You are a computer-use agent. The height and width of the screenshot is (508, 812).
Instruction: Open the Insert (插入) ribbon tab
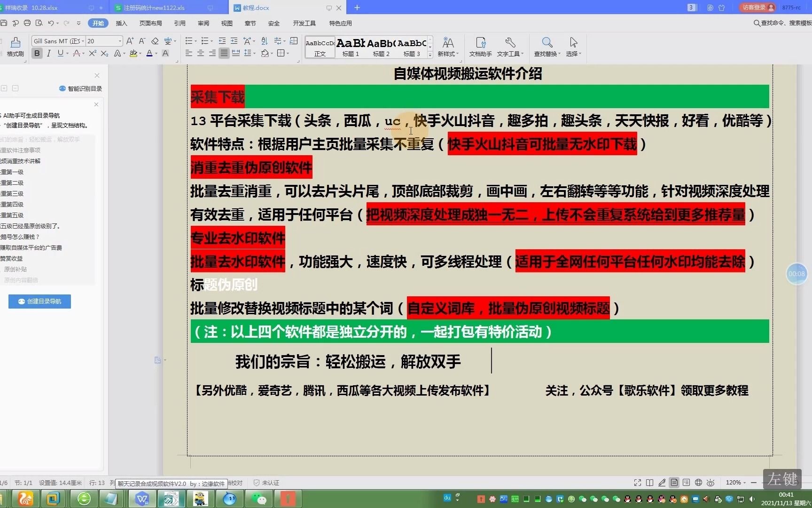tap(121, 23)
